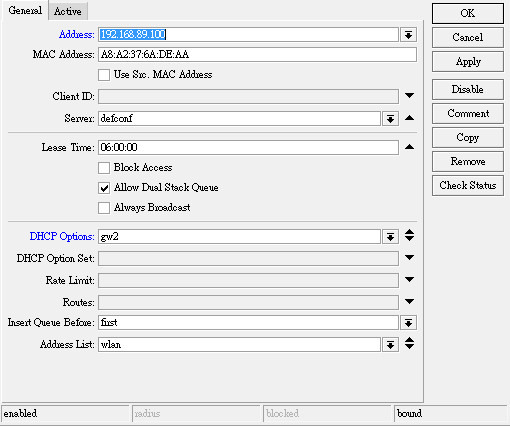This screenshot has width=510, height=426.
Task: Click the disabled DHCP Option Set field
Action: (248, 259)
